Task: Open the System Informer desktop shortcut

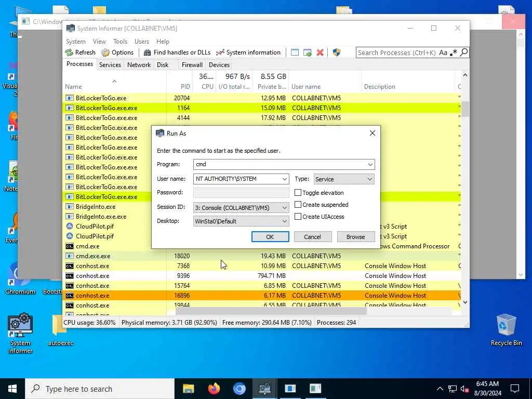Action: click(x=20, y=334)
